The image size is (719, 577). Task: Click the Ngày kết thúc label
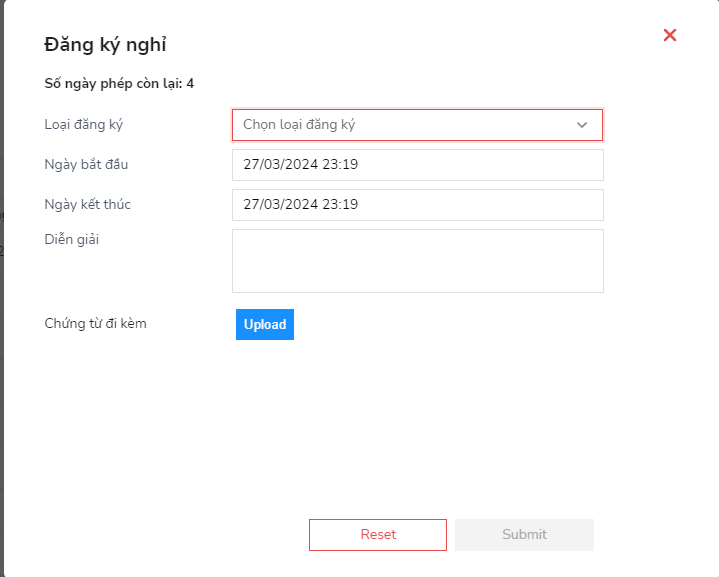(x=88, y=204)
